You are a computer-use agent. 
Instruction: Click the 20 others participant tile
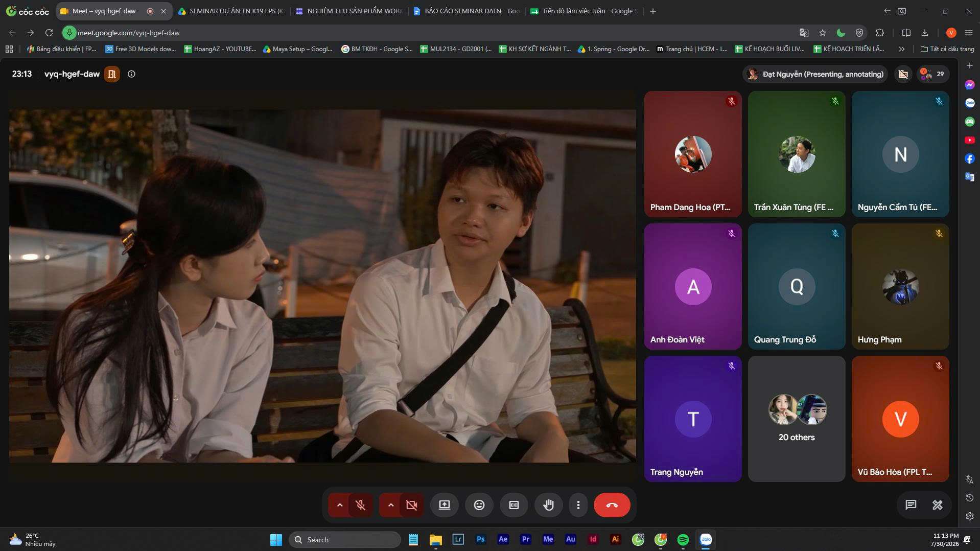(x=797, y=419)
